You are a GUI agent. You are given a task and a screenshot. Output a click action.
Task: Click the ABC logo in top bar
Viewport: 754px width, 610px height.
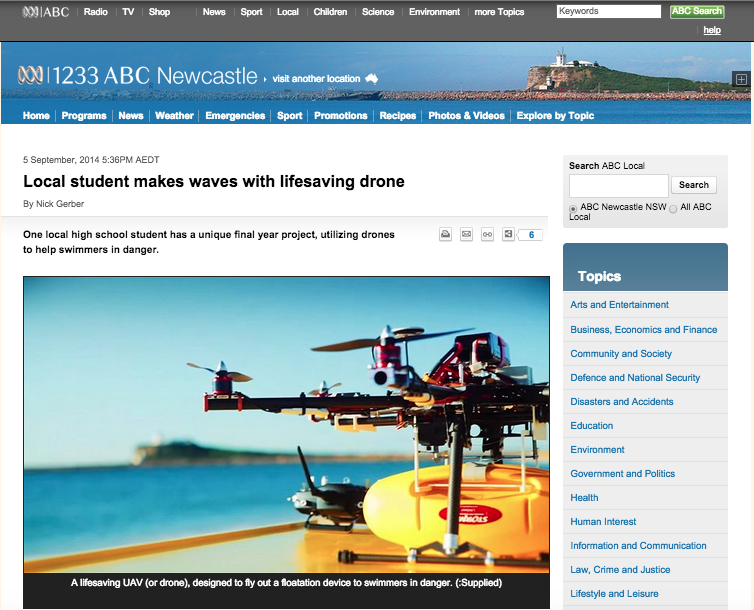point(46,12)
